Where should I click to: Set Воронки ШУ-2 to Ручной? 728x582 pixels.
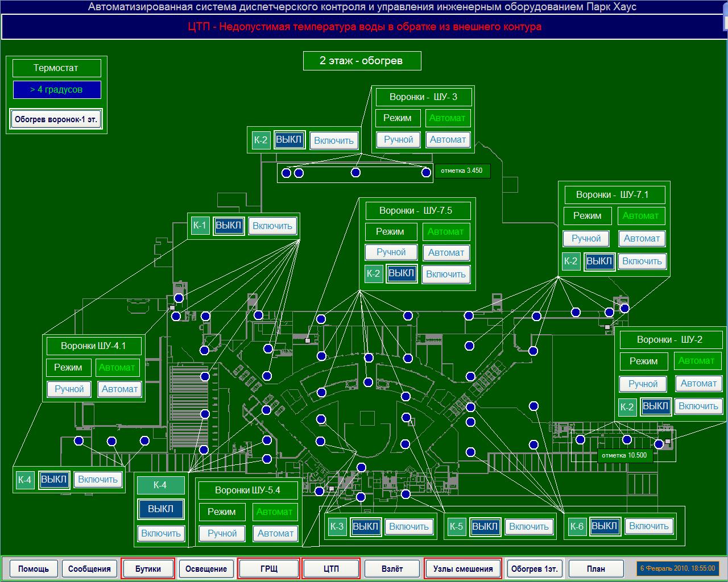643,384
